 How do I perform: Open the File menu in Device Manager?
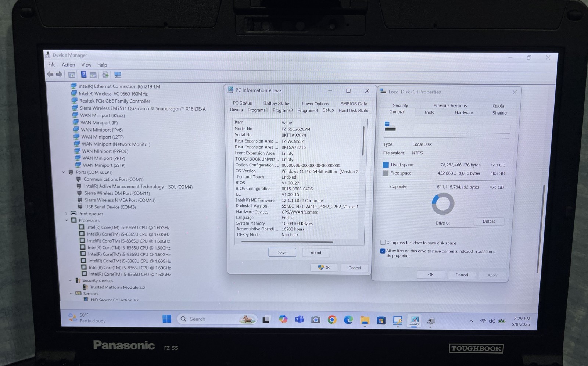(52, 65)
